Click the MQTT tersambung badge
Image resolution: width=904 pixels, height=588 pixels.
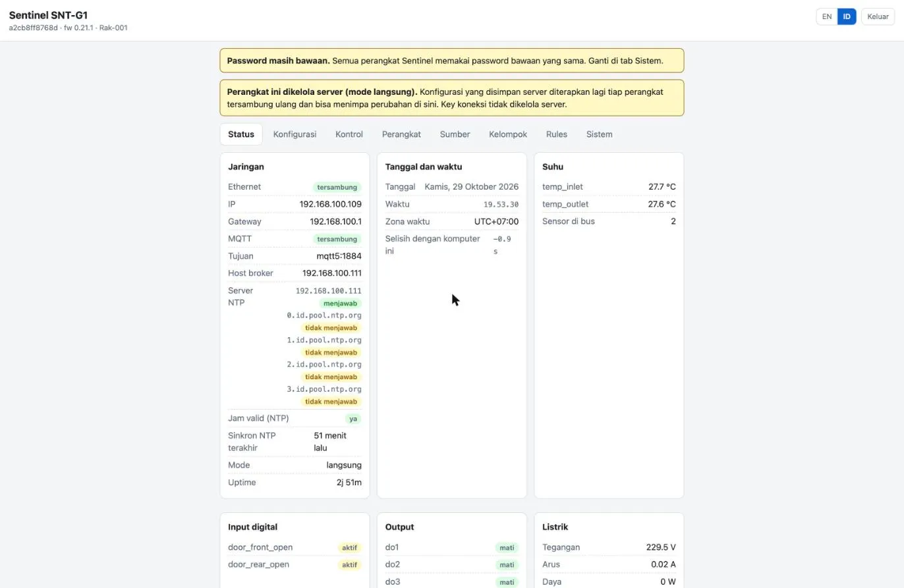point(337,239)
